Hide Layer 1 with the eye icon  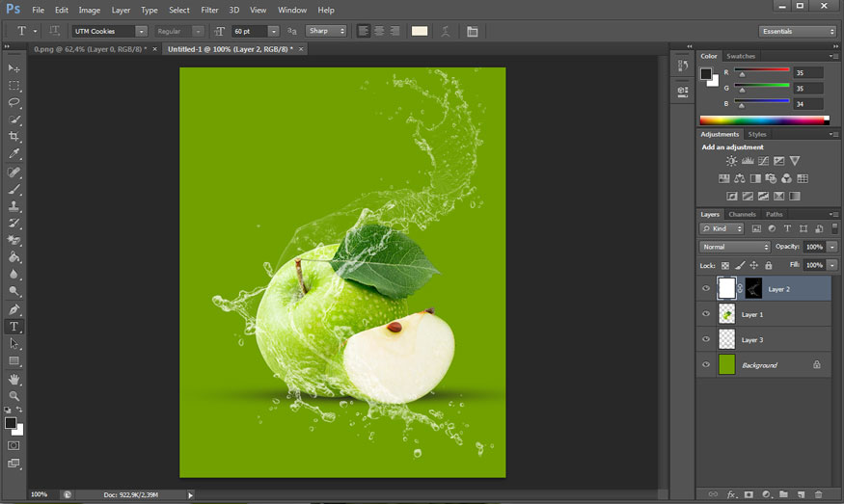706,314
